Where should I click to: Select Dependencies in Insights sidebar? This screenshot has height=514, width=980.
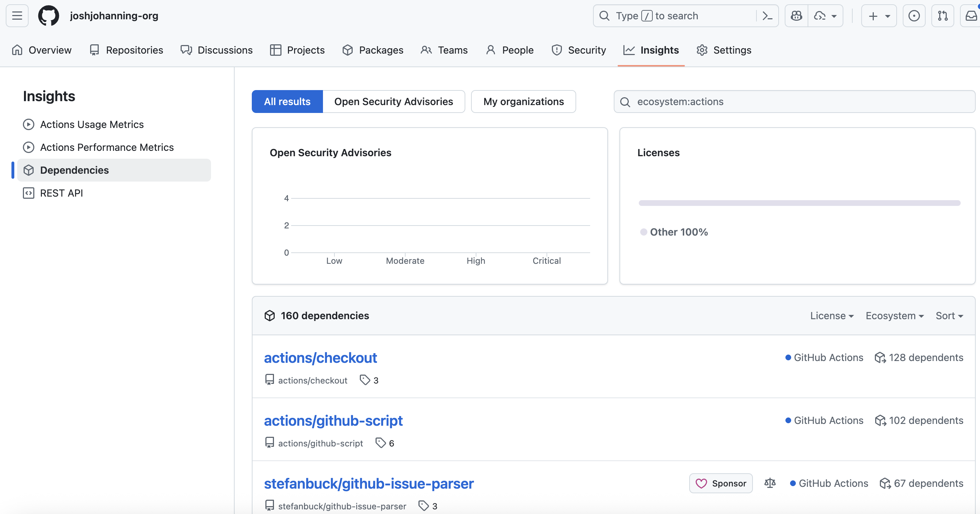(x=114, y=170)
